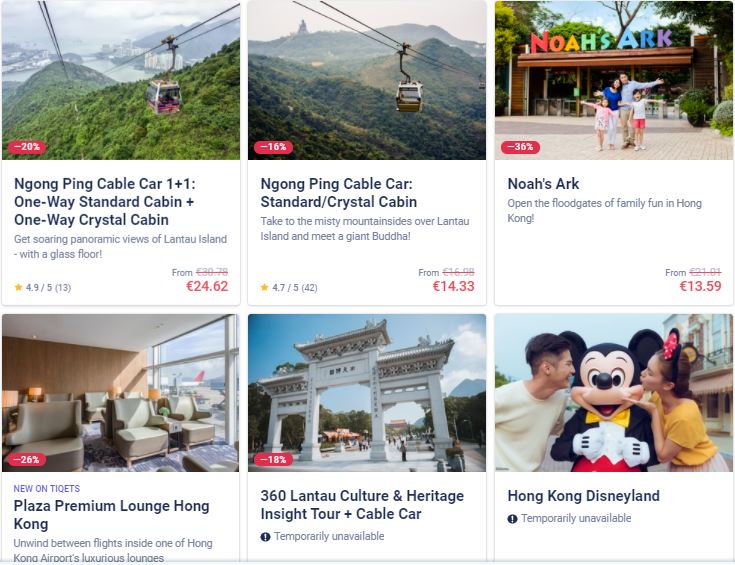Screen dimensions: 735x565
Task: Click unavailable alert icon under 360 Lantau tour
Action: pyautogui.click(x=265, y=536)
